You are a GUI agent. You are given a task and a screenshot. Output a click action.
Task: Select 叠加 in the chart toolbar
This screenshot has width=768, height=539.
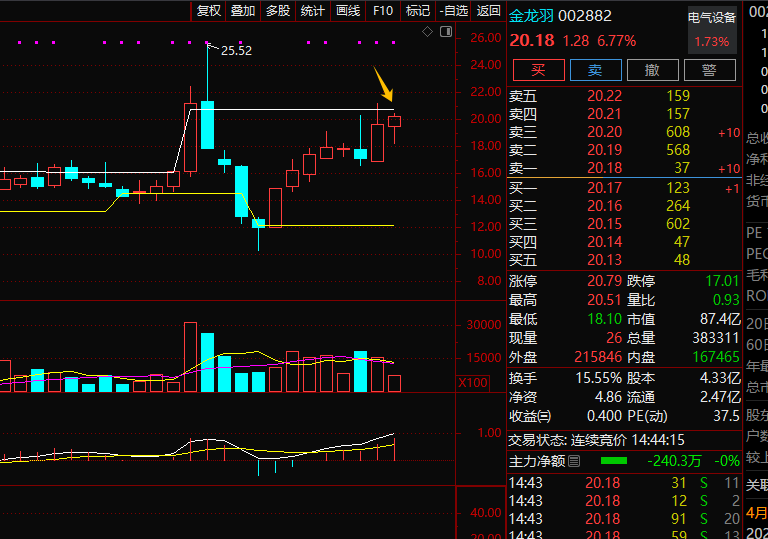[x=243, y=11]
